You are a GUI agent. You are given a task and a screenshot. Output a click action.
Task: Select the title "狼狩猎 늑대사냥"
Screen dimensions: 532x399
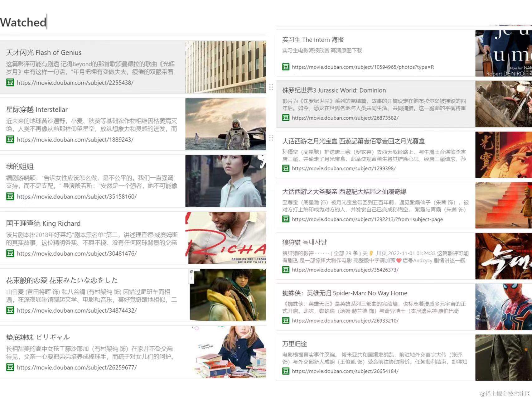(305, 243)
